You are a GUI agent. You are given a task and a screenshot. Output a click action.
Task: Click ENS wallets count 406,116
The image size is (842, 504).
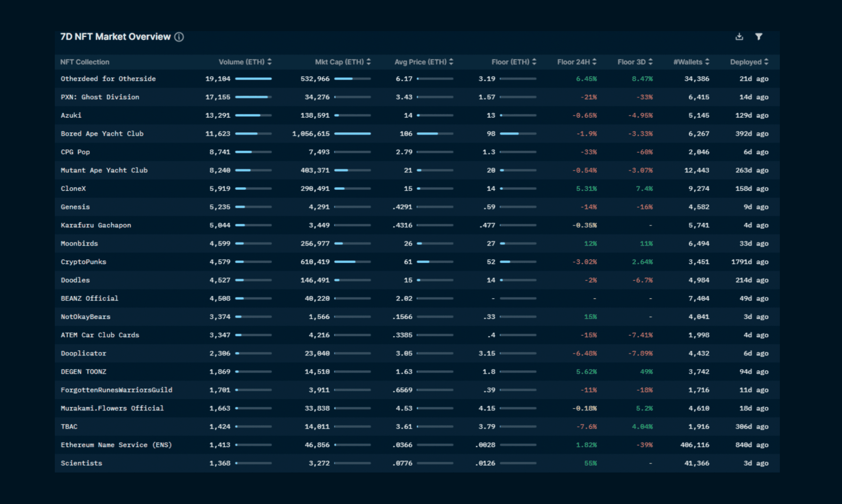click(695, 445)
